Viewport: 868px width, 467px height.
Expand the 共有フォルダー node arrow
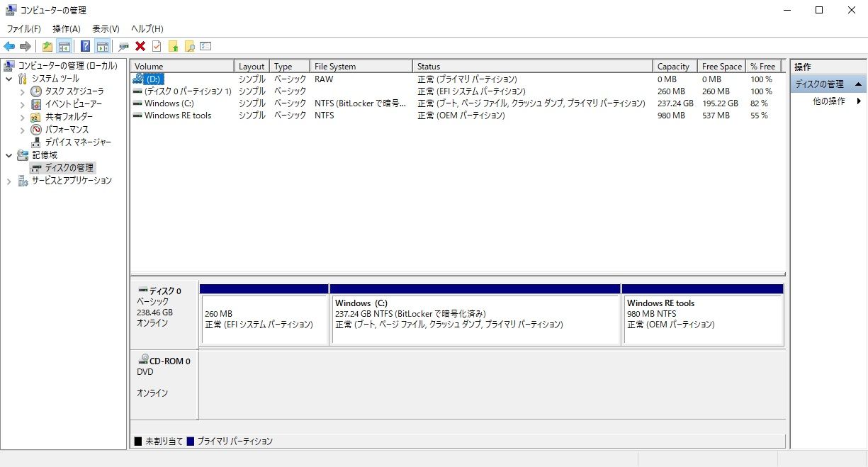coord(22,117)
